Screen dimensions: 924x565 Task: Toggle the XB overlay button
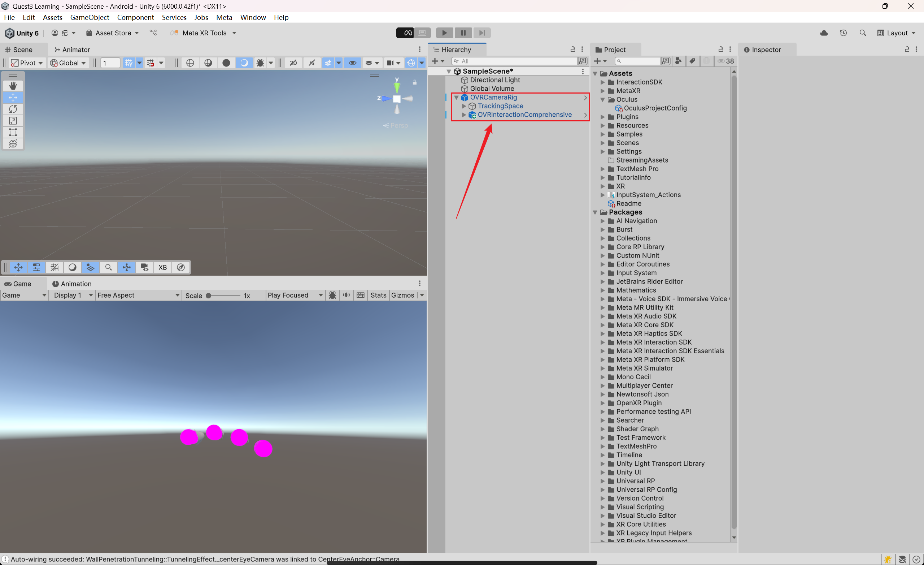tap(162, 268)
